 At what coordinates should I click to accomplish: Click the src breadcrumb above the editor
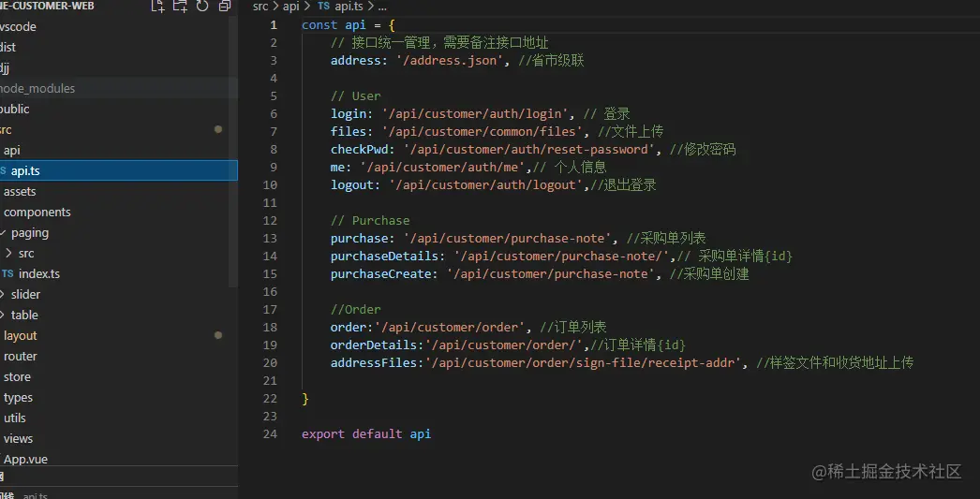click(260, 7)
